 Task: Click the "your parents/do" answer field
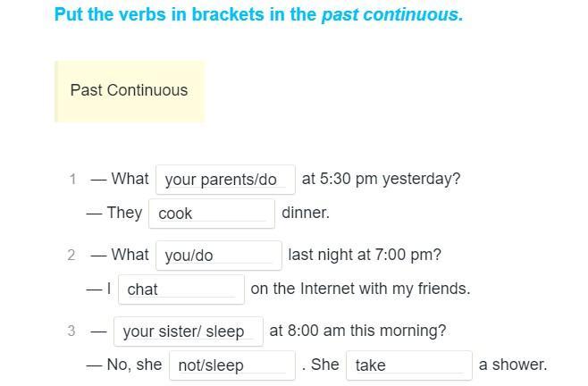pos(225,180)
